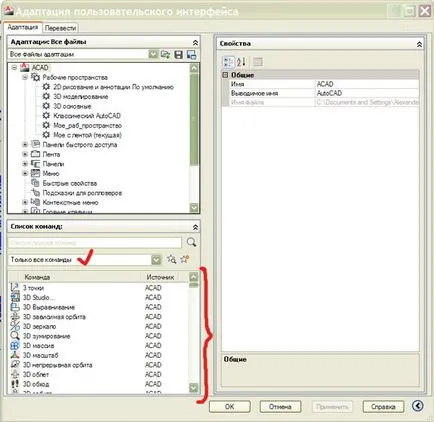434x422 pixels.
Task: Expand the Лента tree node
Action: point(25,154)
